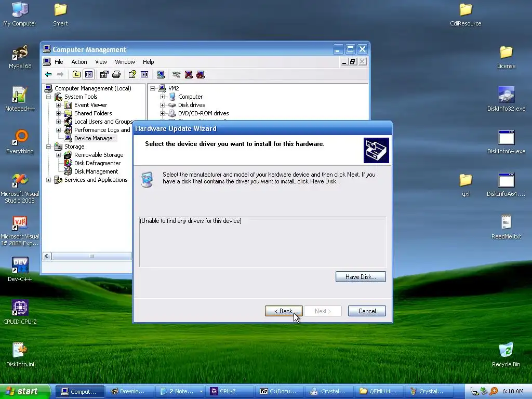532x399 pixels.
Task: Click the Back arrow in Computer Management toolbar
Action: click(48, 74)
